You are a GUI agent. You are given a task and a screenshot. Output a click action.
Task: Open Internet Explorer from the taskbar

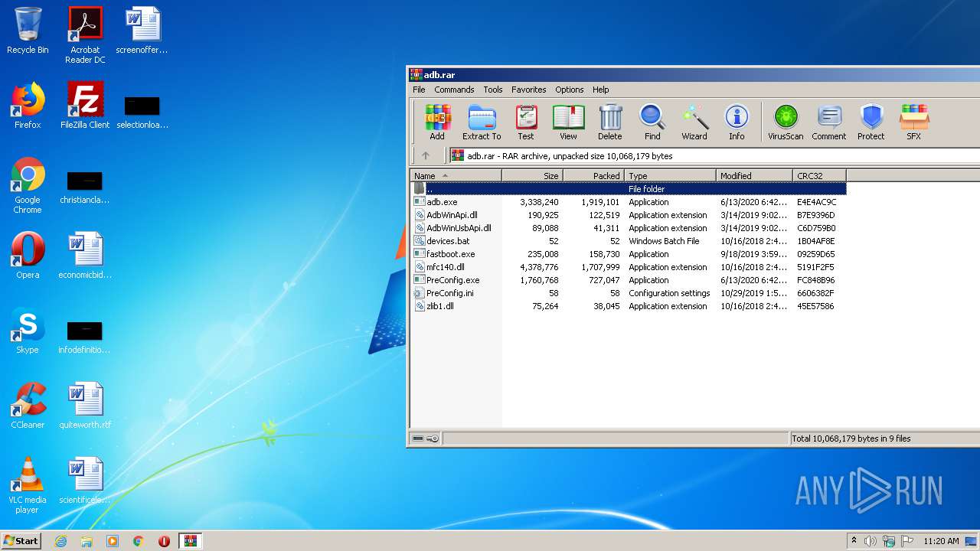point(60,541)
